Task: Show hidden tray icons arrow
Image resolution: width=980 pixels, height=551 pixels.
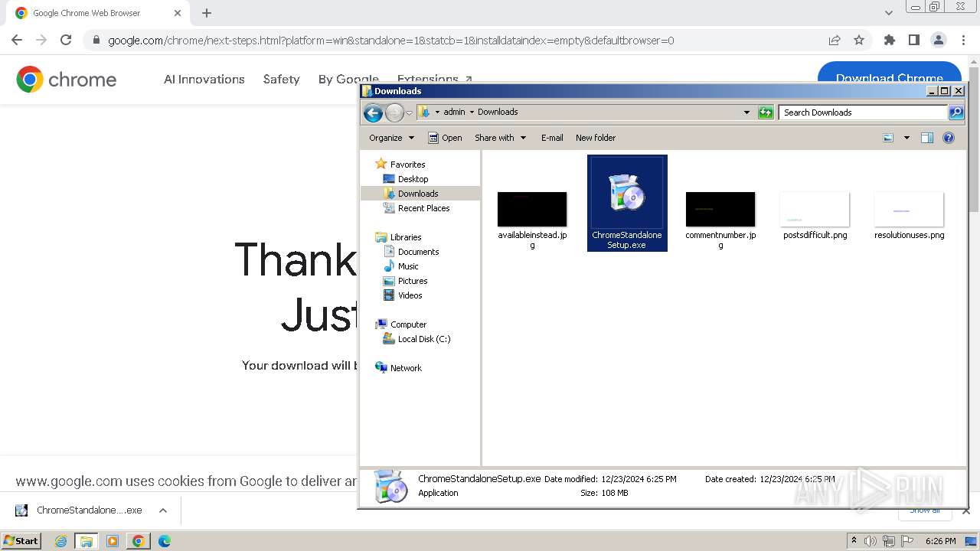Action: (854, 541)
